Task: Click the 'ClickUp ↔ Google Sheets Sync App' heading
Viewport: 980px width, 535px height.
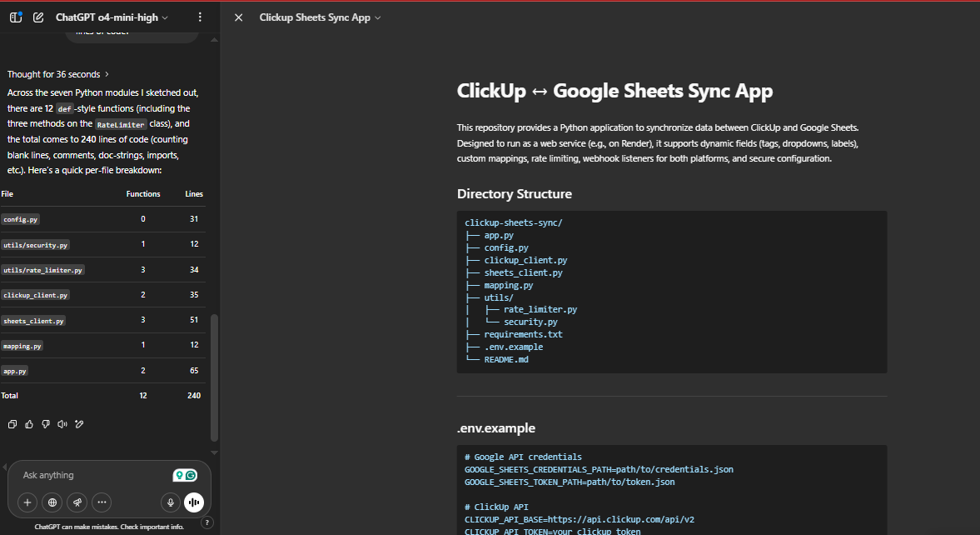Action: point(614,91)
